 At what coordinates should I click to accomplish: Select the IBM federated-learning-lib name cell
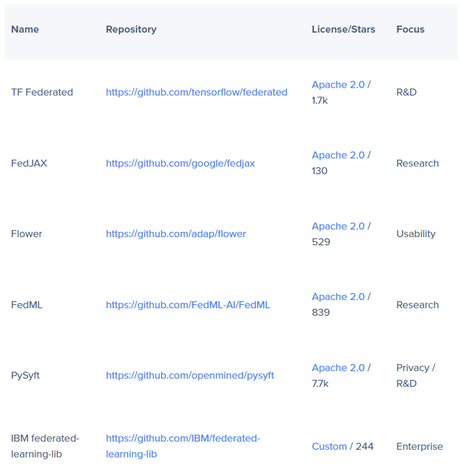[x=45, y=446]
